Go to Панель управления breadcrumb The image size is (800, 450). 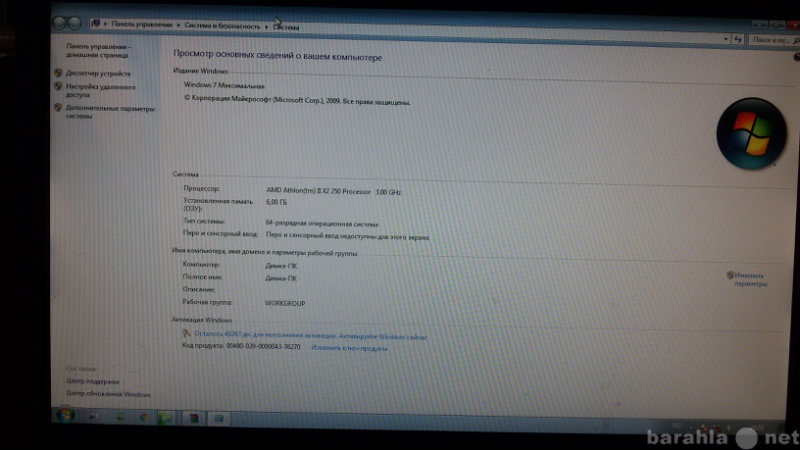pos(142,24)
